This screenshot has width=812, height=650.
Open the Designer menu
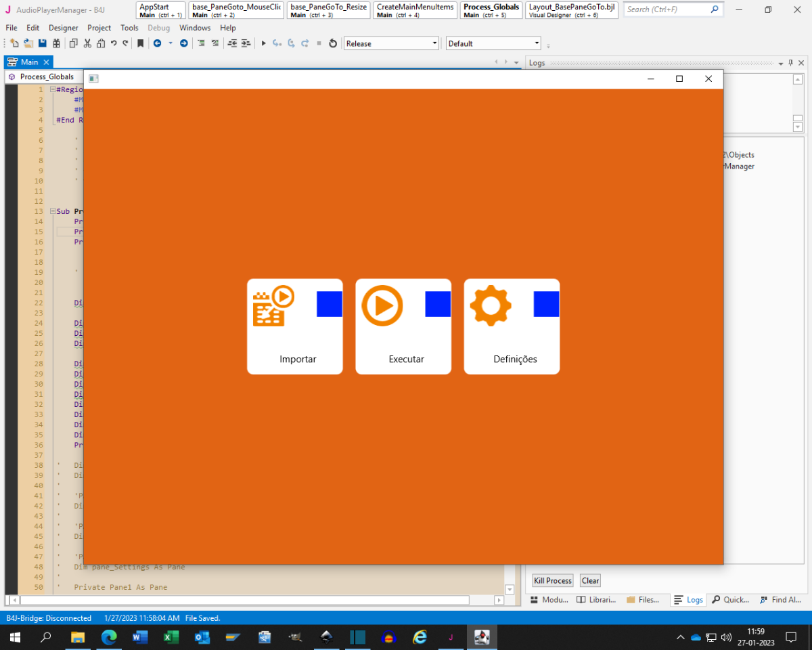click(64, 28)
